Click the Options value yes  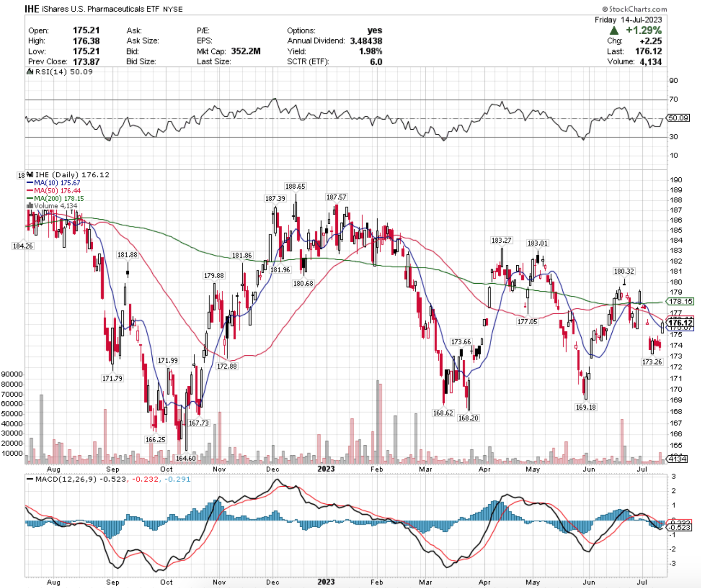(x=374, y=30)
